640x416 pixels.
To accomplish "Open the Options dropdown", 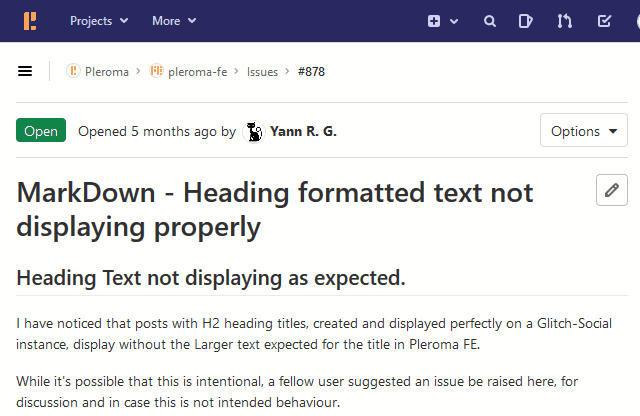I will (x=584, y=130).
